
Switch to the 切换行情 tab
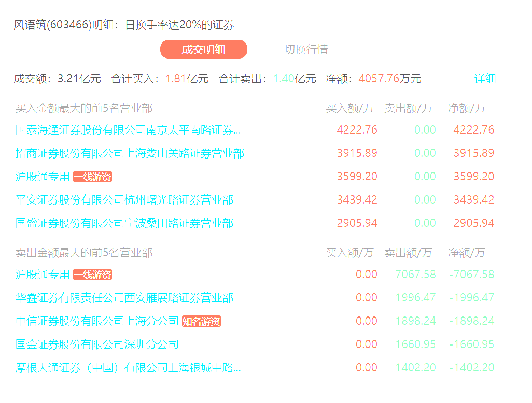[x=306, y=50]
